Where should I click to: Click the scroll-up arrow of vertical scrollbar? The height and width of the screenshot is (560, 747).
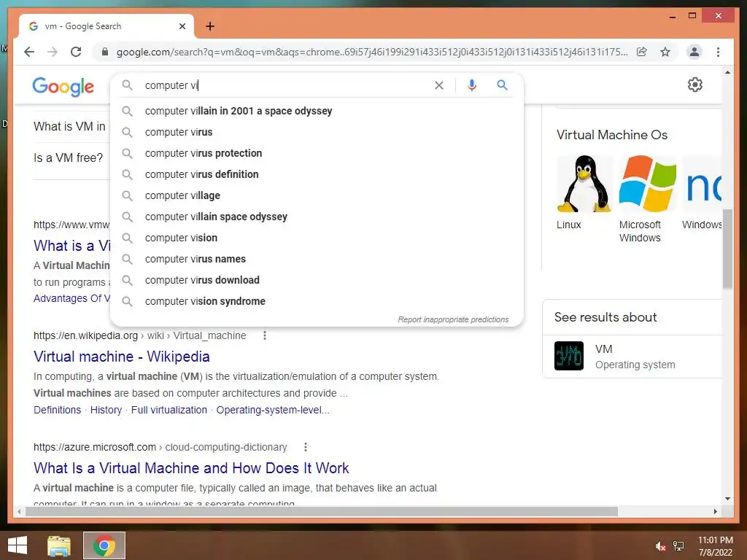pyautogui.click(x=727, y=72)
